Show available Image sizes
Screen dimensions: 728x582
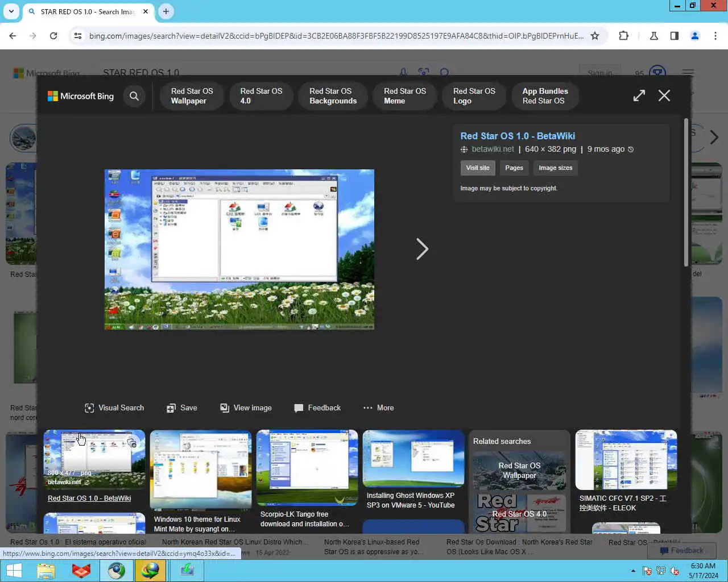click(556, 168)
